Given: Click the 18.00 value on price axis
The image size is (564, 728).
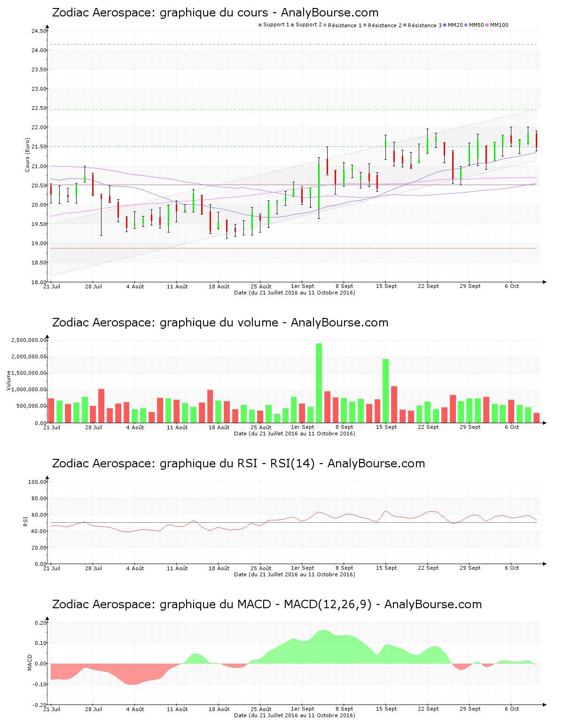Looking at the screenshot, I should coord(39,282).
